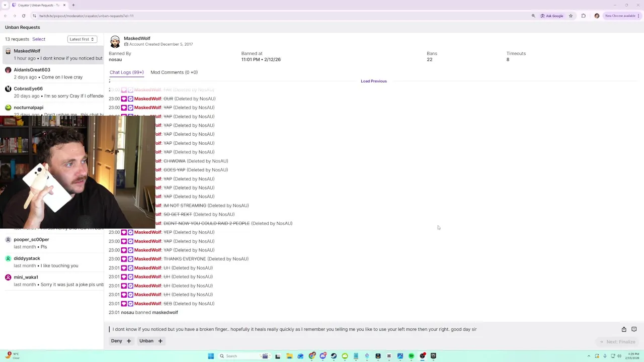644x362 pixels.
Task: Click weather widget on taskbar
Action: [x=11, y=355]
